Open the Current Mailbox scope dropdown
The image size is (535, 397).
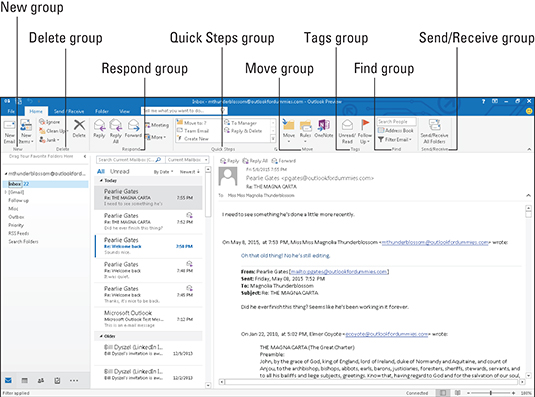187,160
